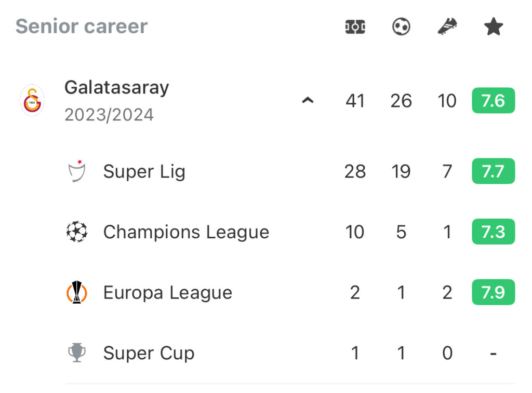The height and width of the screenshot is (393, 532).
Task: Click the matches played pitch icon
Action: coord(355,27)
